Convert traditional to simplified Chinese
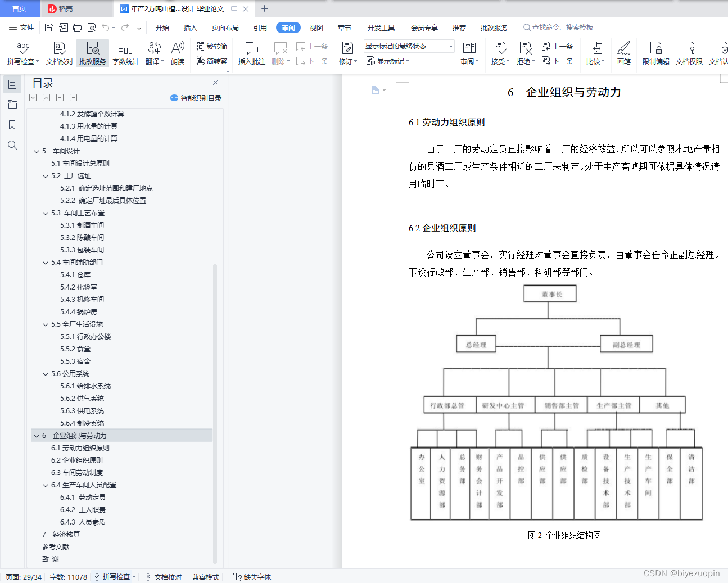 click(x=211, y=47)
